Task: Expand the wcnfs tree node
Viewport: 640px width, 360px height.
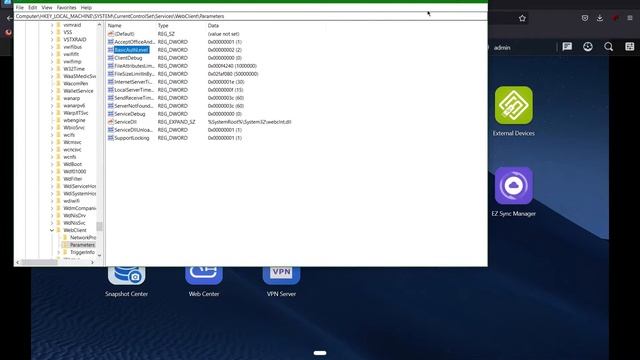Action: point(52,157)
